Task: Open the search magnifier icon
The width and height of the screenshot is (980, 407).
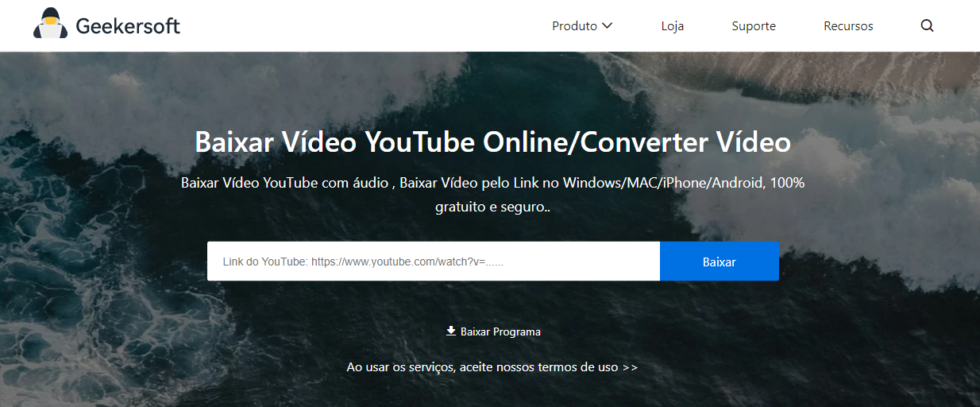Action: (x=927, y=25)
